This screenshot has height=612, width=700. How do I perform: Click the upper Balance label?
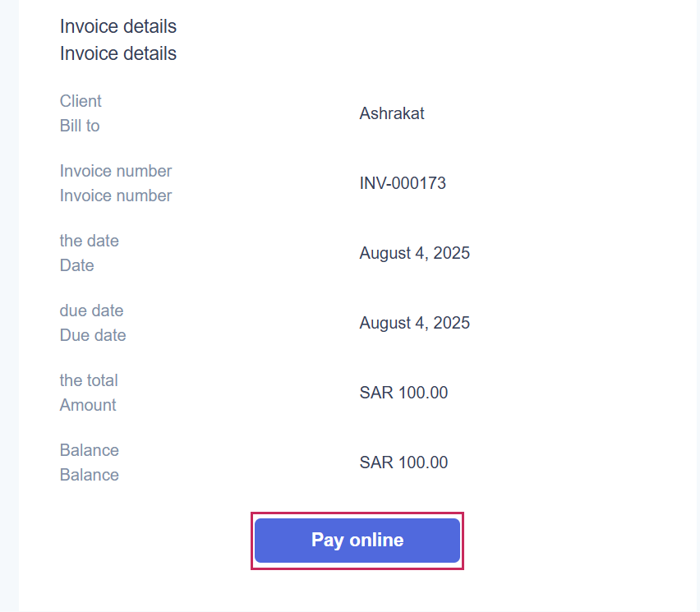pyautogui.click(x=89, y=450)
